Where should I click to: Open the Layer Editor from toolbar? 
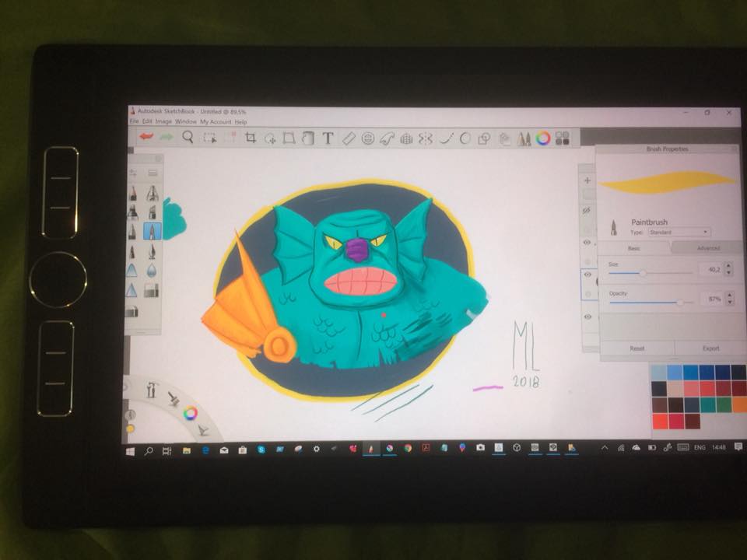coord(504,139)
